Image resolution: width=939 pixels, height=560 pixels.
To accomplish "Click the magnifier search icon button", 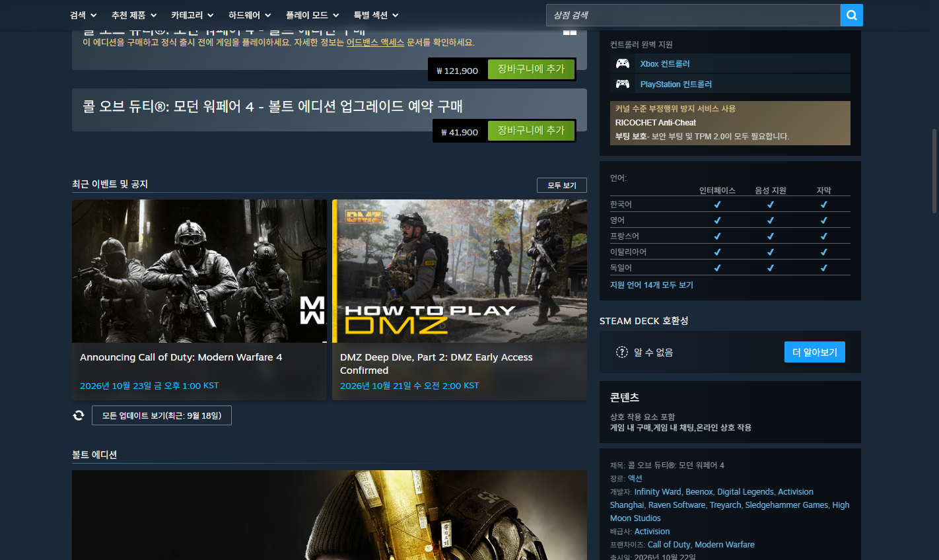I will click(x=851, y=15).
